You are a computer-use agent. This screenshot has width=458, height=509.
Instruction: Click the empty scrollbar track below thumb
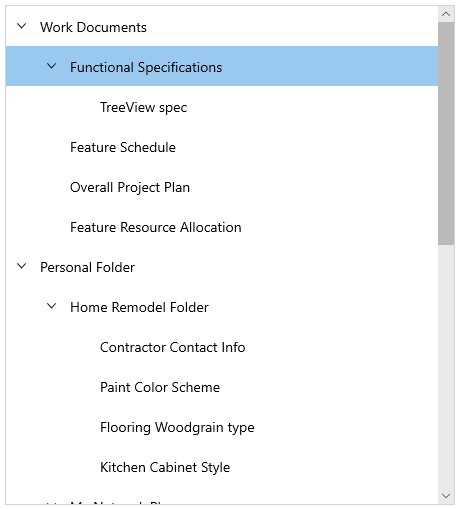click(x=446, y=367)
